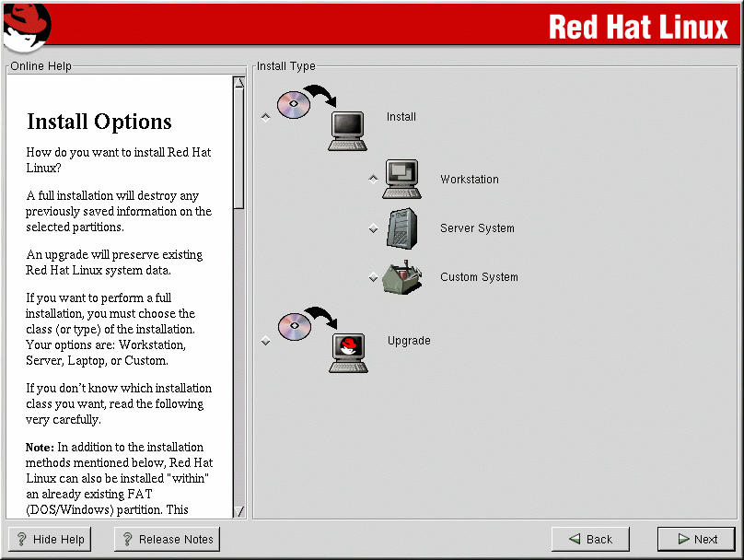This screenshot has width=744, height=560.
Task: Click the question mark icon on Release Notes
Action: [x=127, y=540]
